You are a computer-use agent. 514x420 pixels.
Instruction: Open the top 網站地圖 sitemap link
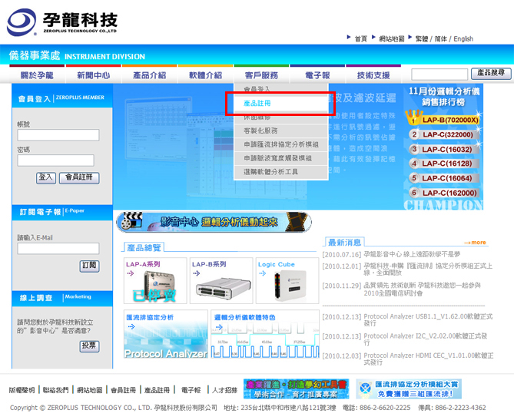pyautogui.click(x=391, y=39)
